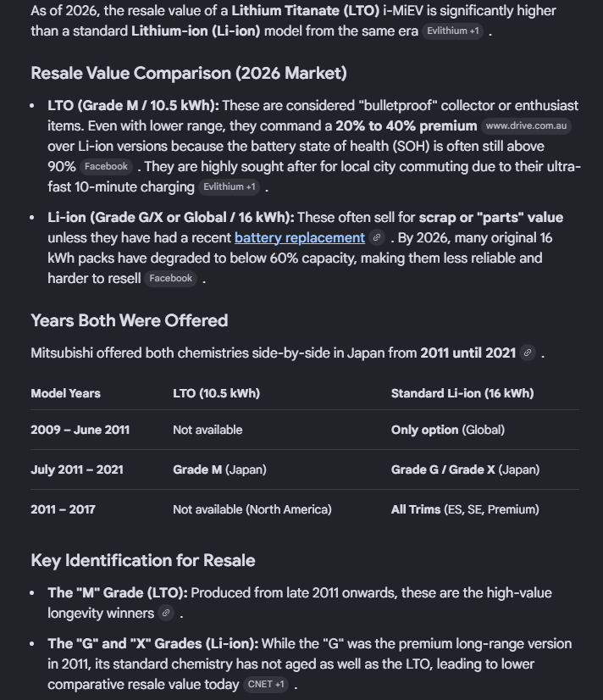Open the "battery replacement" hyperlink

[x=299, y=238]
